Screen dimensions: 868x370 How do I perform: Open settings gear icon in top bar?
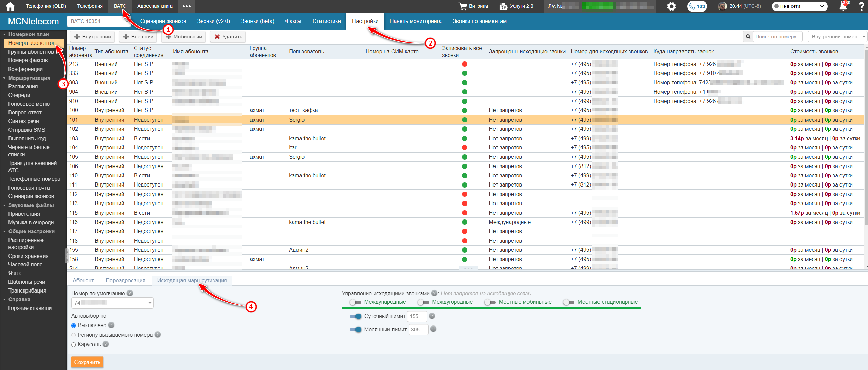click(x=671, y=6)
